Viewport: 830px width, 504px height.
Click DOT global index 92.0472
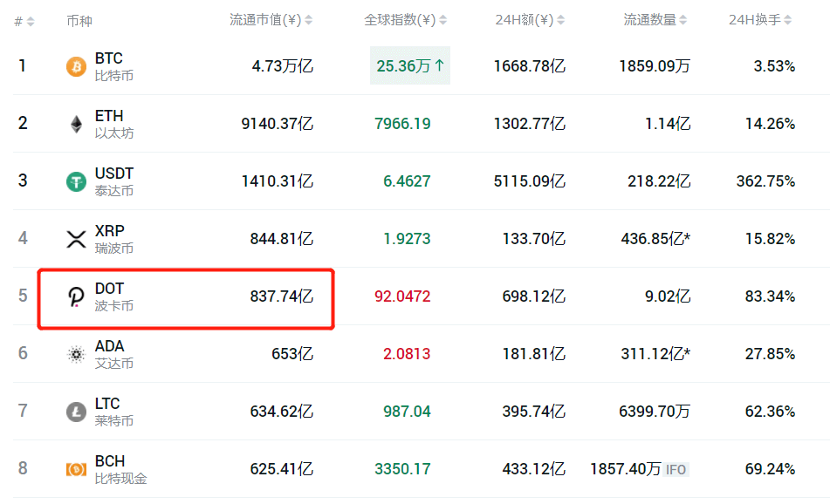pyautogui.click(x=402, y=296)
